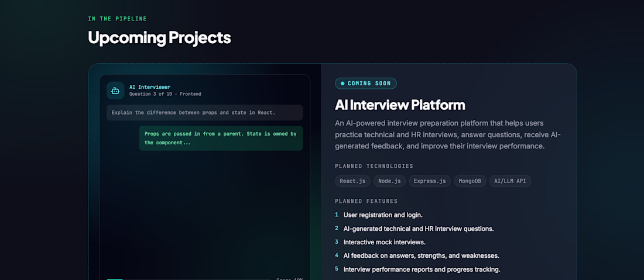The height and width of the screenshot is (280, 644).
Task: Click the props and state question bubble
Action: tap(204, 112)
